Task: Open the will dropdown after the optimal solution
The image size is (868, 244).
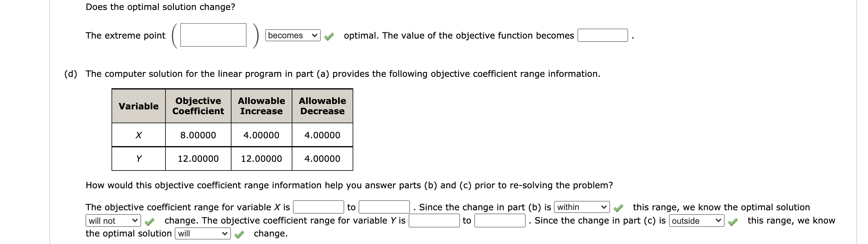Action: click(202, 233)
